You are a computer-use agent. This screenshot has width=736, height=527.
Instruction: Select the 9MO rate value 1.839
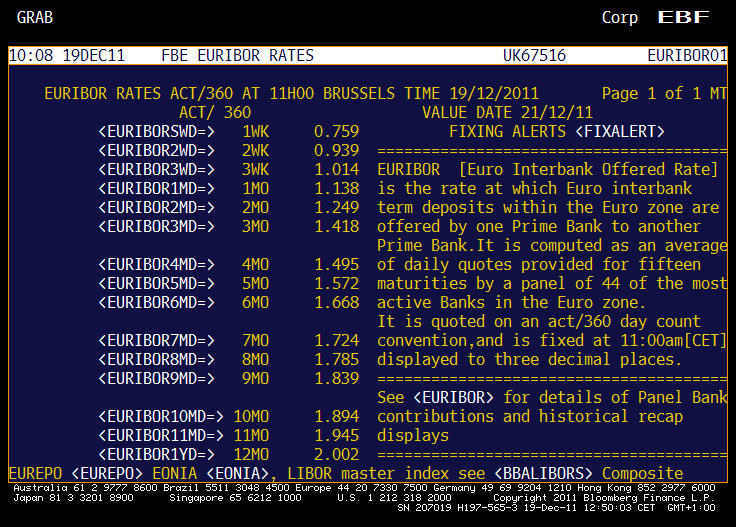pos(337,379)
